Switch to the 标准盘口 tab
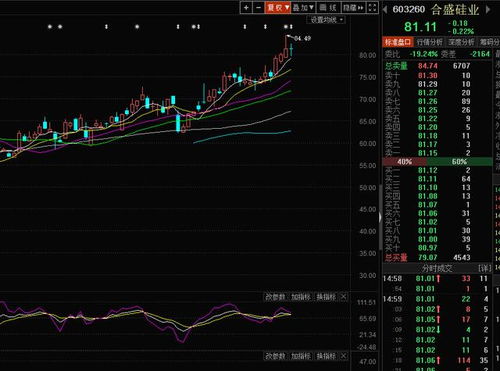500x371 pixels. (398, 42)
